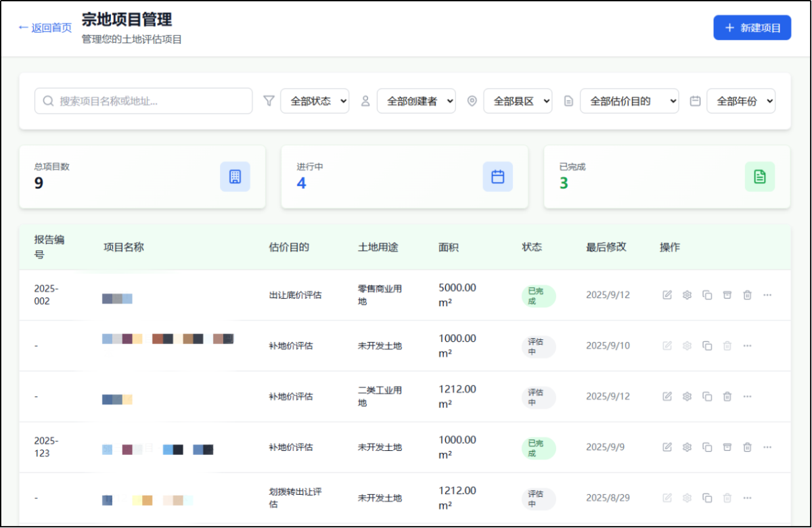Edit the 2025-002 project record

coord(667,295)
